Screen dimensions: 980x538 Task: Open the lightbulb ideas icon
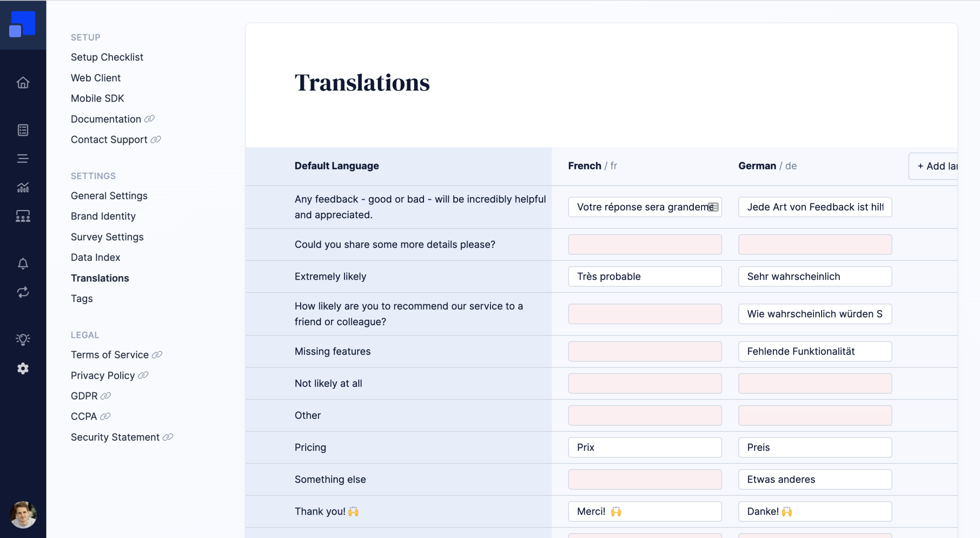point(22,339)
